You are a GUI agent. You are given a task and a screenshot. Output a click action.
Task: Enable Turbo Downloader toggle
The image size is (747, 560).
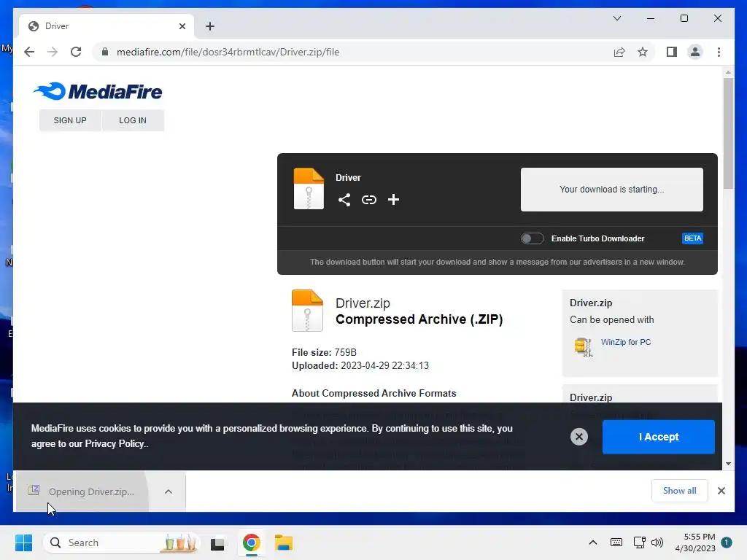click(x=532, y=238)
